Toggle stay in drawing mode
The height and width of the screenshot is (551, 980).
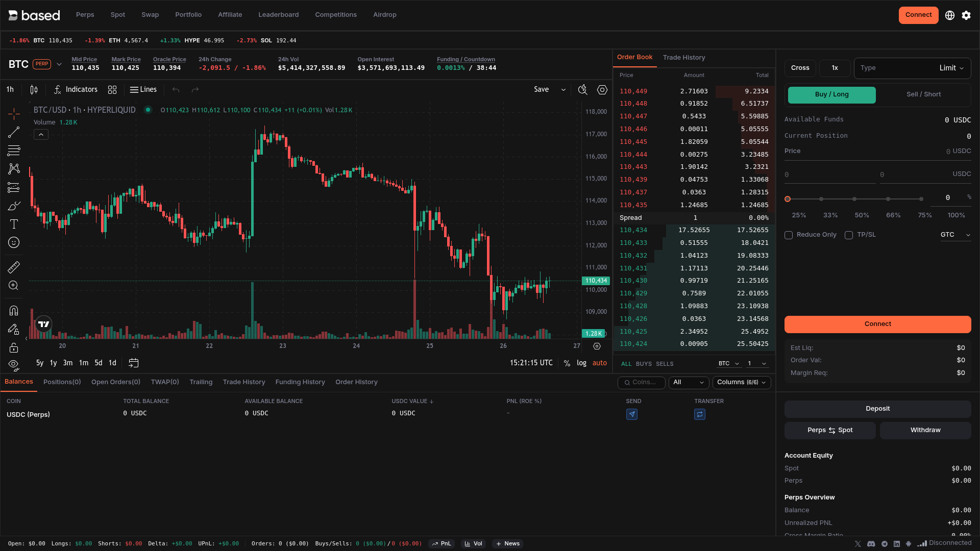pyautogui.click(x=14, y=329)
